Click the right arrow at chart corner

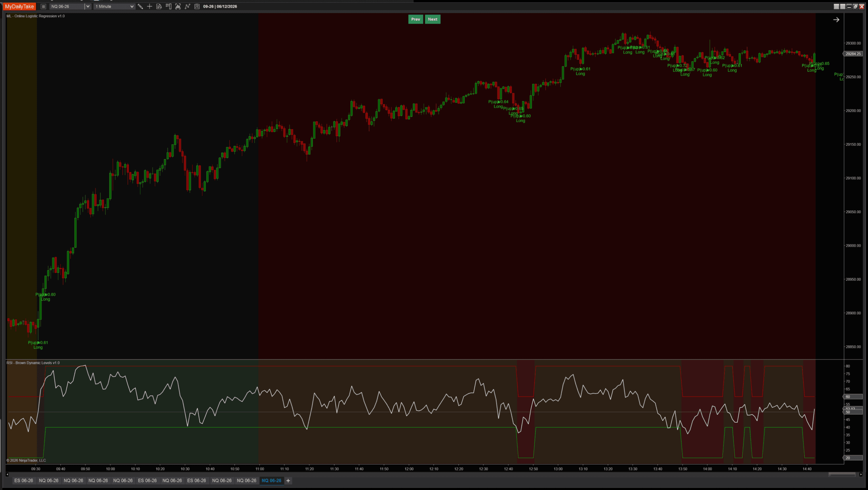836,20
